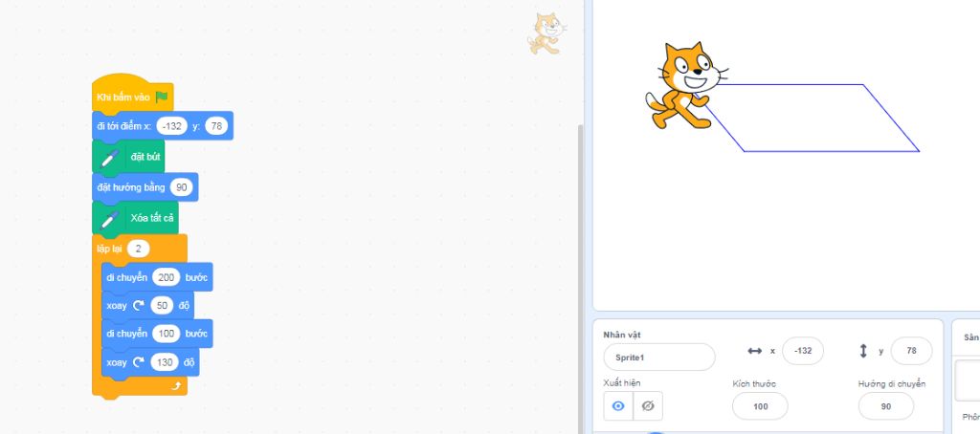Click the 'xoay 130 độ' turn block
Viewport: 980px width, 434px height.
(x=150, y=362)
